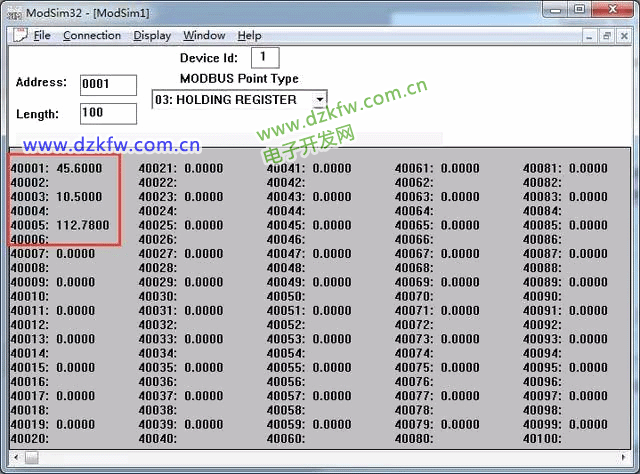Click the horizontal scrollbar left arrow
The image size is (640, 474).
(13, 457)
